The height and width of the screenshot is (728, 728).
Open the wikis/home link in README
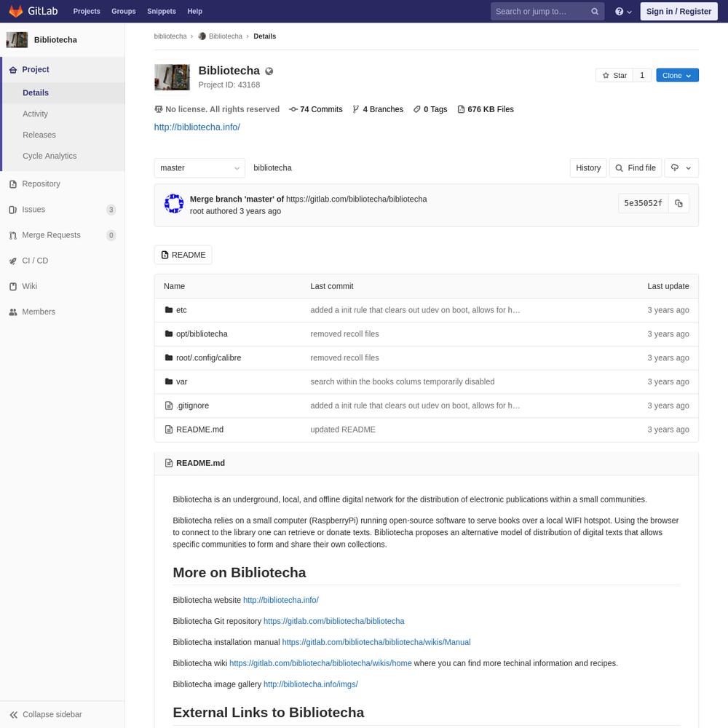tap(320, 663)
